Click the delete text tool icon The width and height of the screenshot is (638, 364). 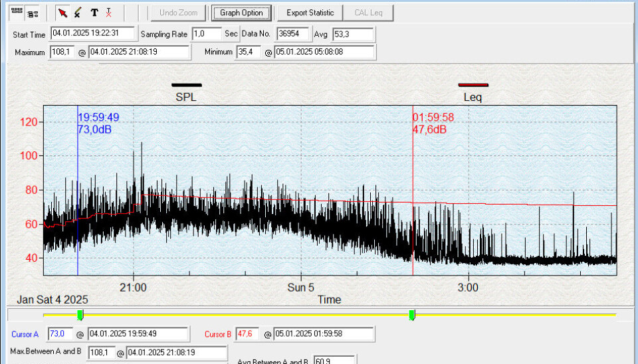(109, 13)
